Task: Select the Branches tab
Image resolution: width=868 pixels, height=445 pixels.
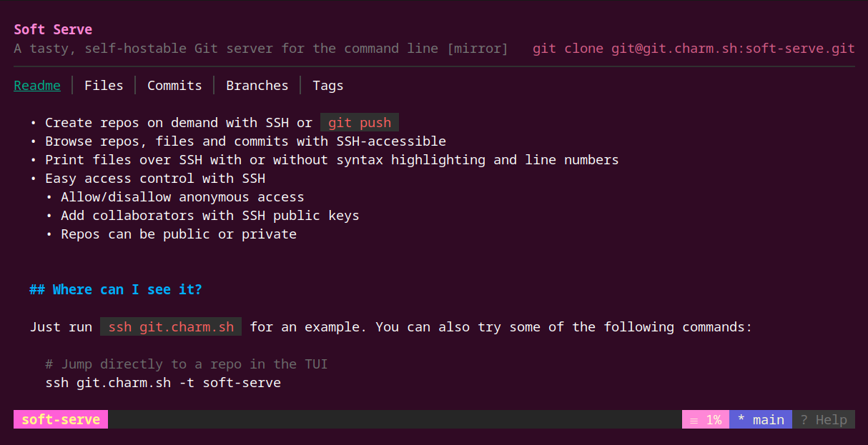Action: 257,86
